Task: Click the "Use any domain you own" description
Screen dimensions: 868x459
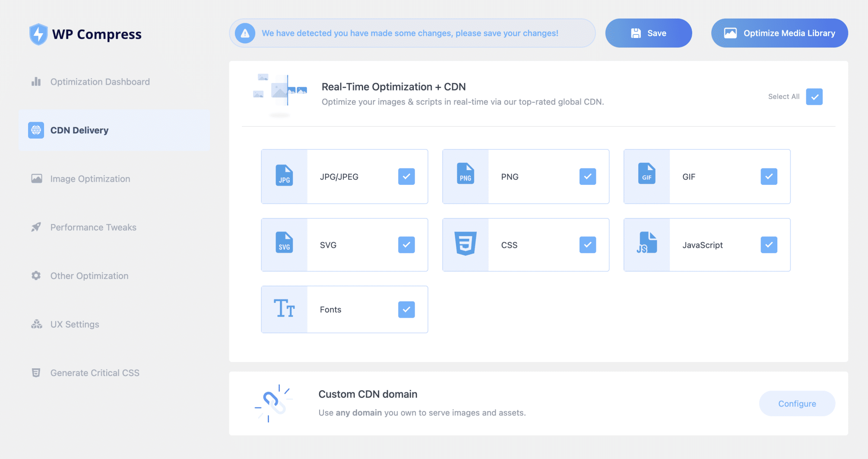Action: tap(422, 413)
